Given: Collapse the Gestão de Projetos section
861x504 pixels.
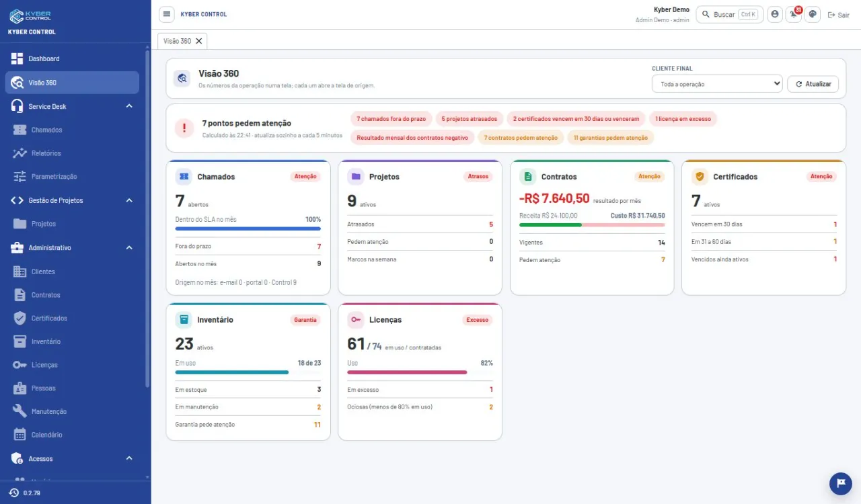Looking at the screenshot, I should pyautogui.click(x=129, y=200).
